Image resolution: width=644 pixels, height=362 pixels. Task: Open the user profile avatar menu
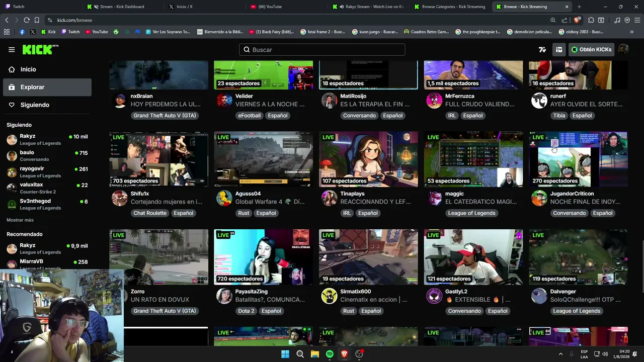pos(623,49)
